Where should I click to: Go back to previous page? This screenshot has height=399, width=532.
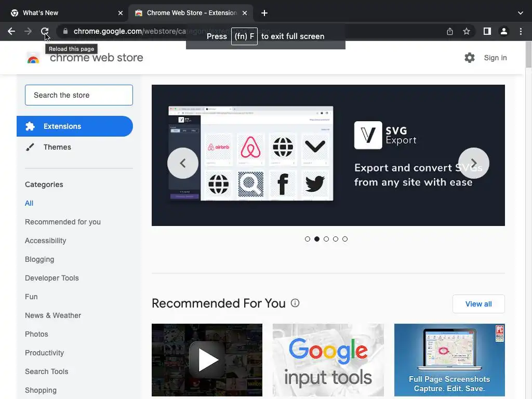[11, 31]
